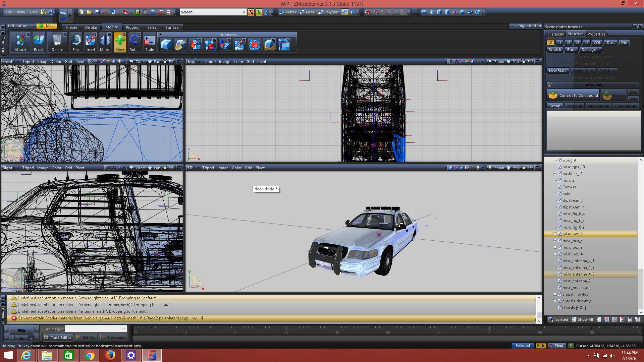
Task: Uncheck visibility of misc_box_1 node
Action: click(560, 234)
